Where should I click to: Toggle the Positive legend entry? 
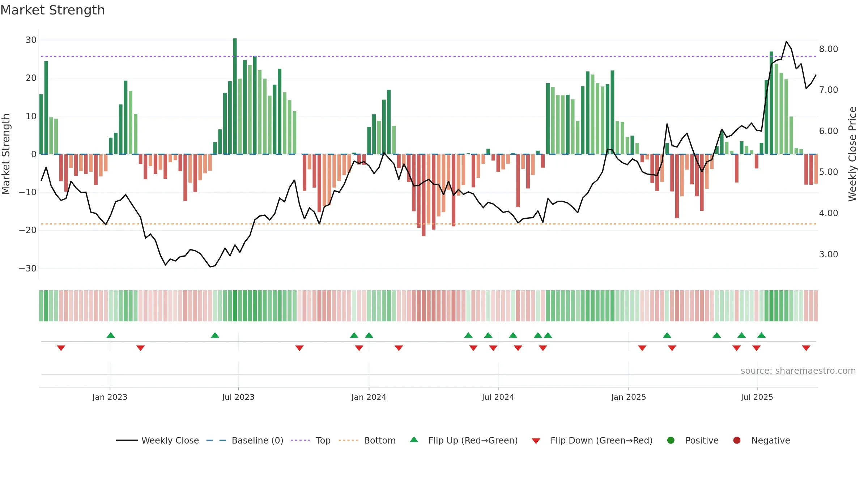pos(693,440)
